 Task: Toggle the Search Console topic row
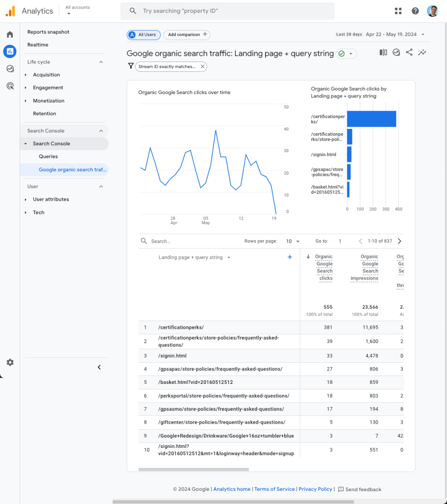click(x=64, y=144)
